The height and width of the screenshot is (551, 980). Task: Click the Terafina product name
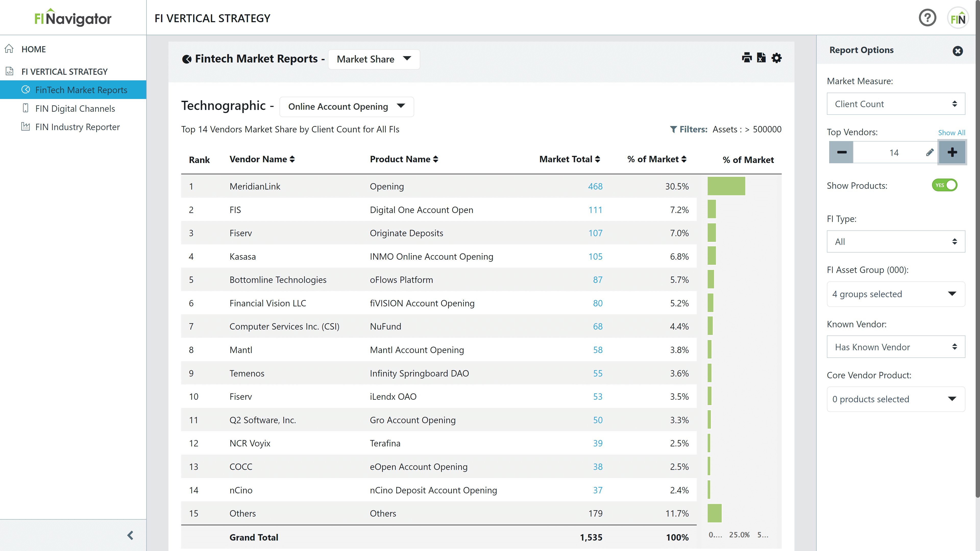(385, 443)
